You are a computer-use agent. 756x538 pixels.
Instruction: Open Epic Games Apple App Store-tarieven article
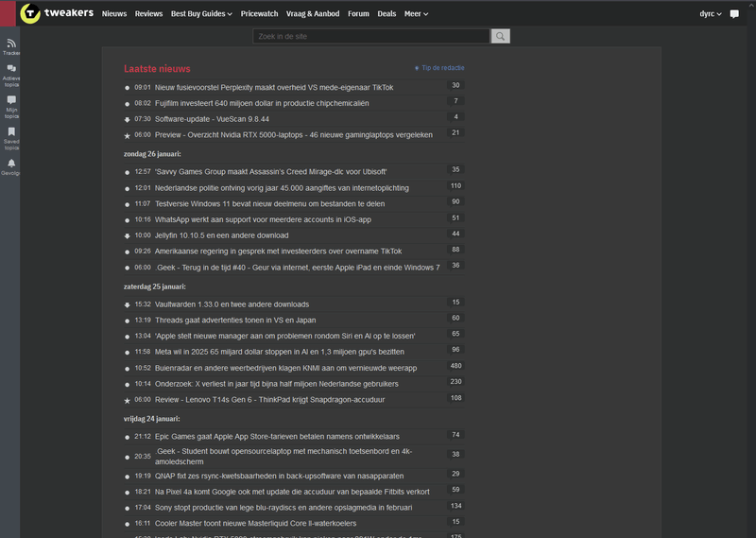277,437
